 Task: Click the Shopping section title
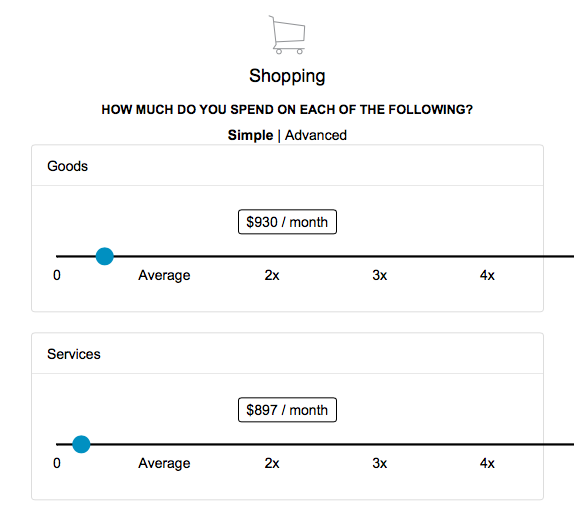pyautogui.click(x=287, y=76)
